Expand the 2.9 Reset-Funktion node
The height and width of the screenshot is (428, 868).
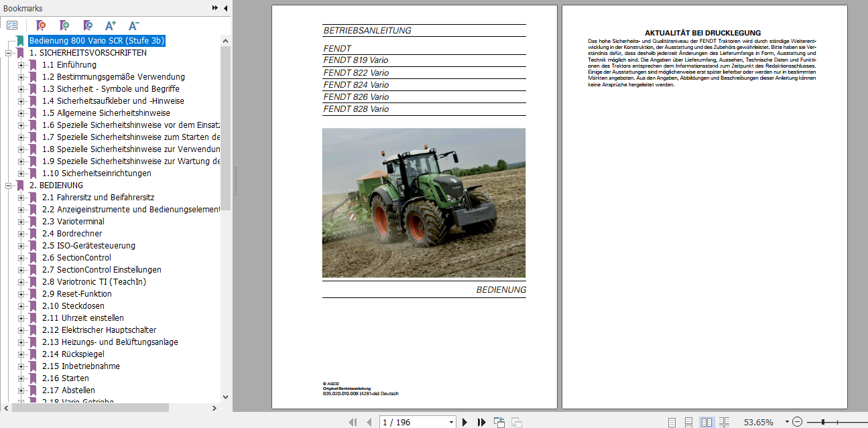point(21,294)
